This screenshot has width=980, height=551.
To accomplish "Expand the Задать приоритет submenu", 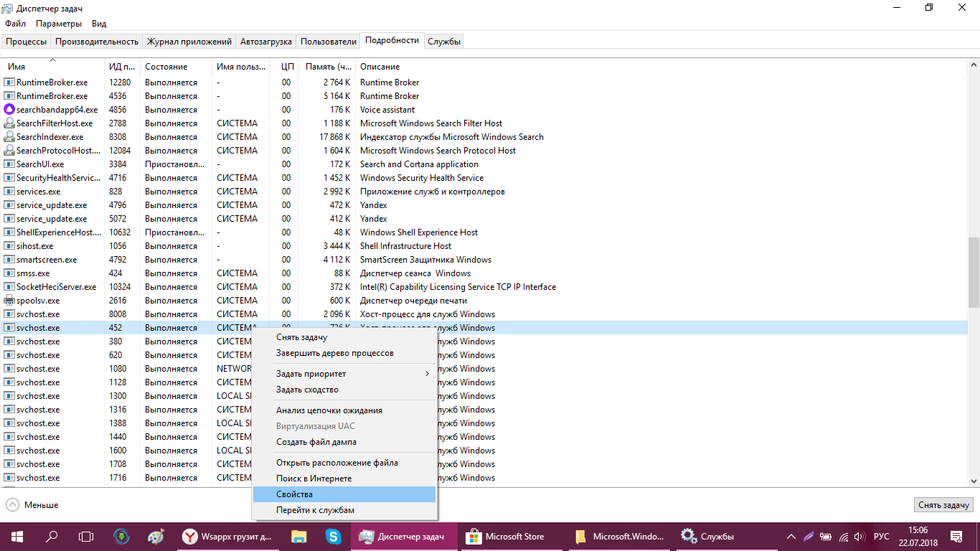I will (344, 374).
